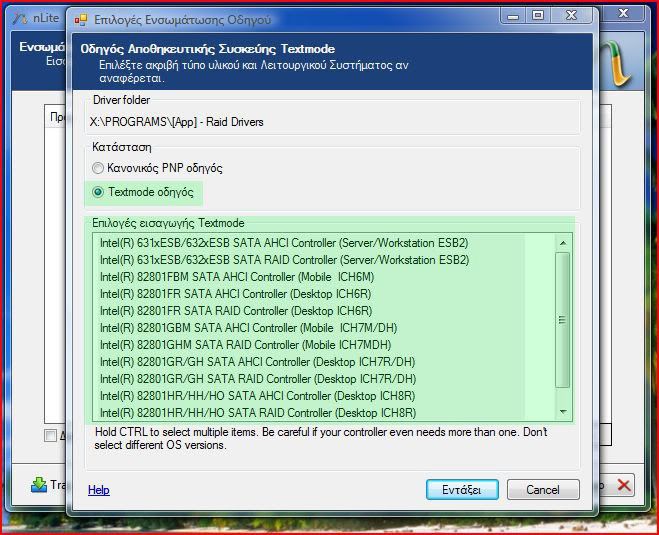
Task: Minimize the driver integration dialog
Action: 514,15
